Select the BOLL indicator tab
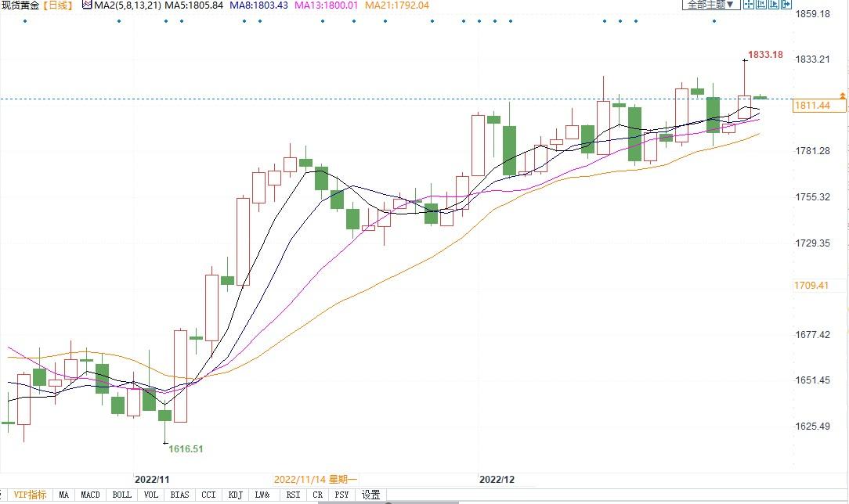The width and height of the screenshot is (849, 504). coord(121,495)
